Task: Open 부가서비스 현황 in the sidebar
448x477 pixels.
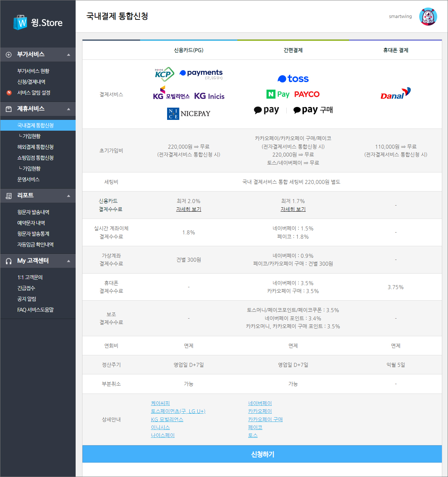Action: pos(33,71)
